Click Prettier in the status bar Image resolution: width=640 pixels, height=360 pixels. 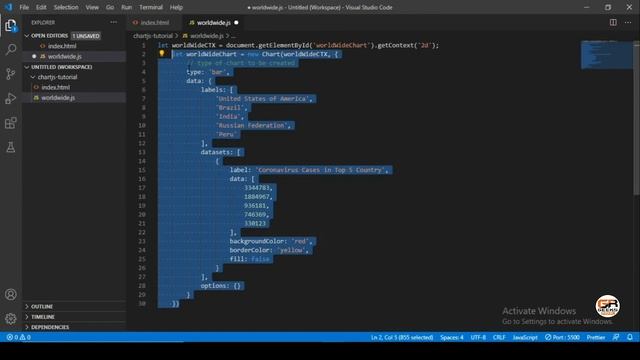(596, 337)
